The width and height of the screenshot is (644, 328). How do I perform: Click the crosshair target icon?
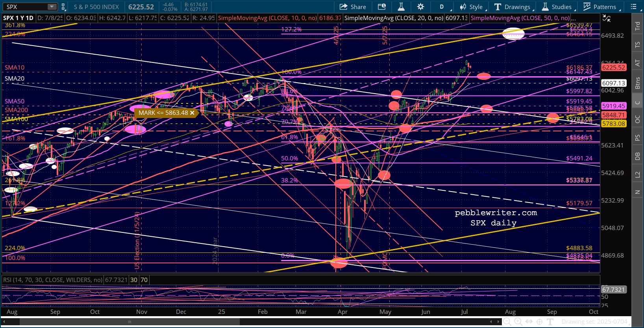tap(540, 322)
